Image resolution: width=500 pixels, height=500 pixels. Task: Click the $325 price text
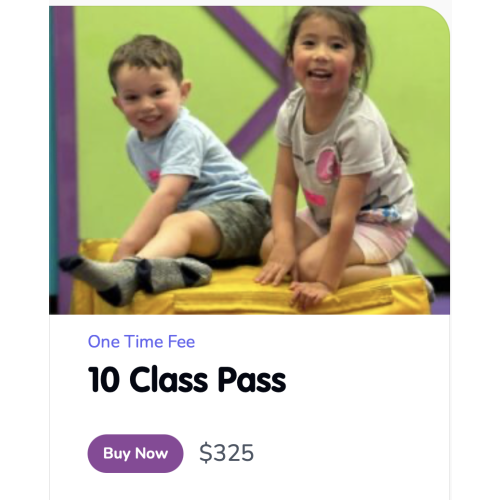(227, 453)
